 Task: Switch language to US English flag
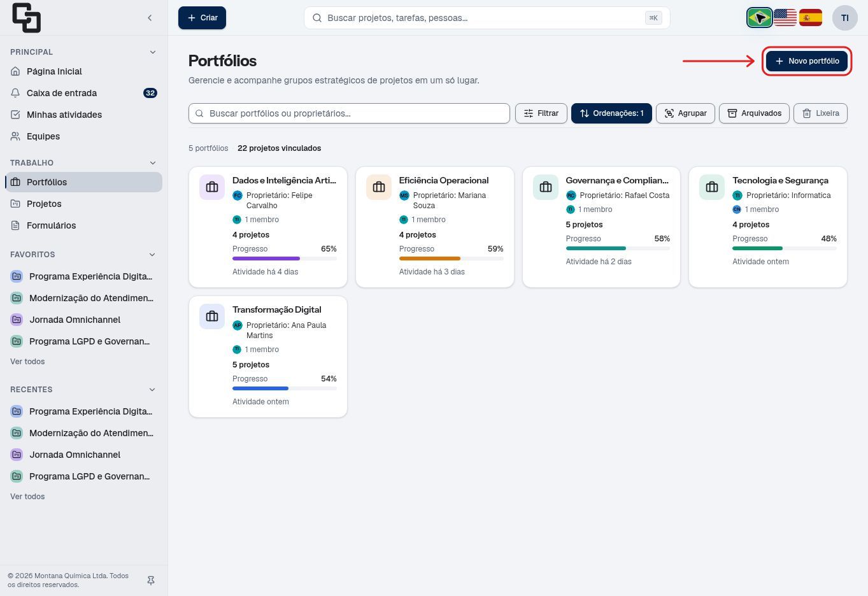pos(785,18)
